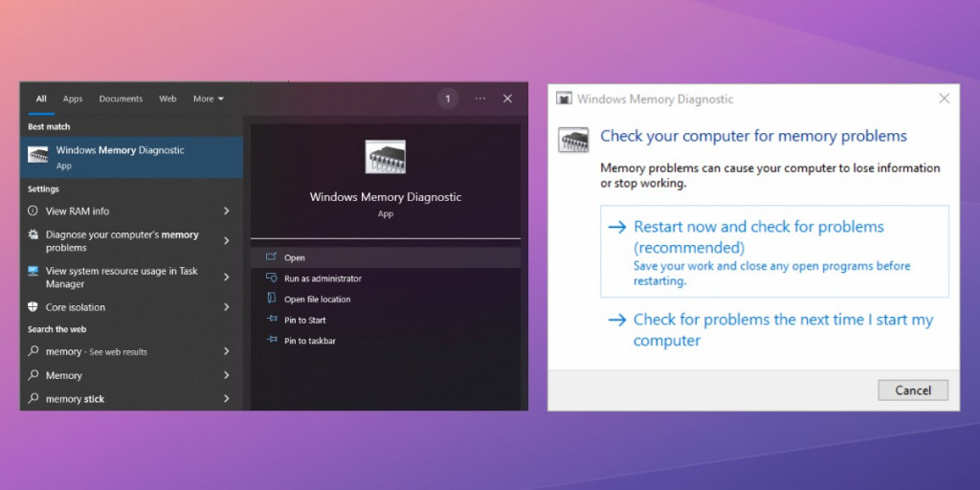Viewport: 980px width, 490px height.
Task: Click the search icon beside 'memory - See web results'
Action: click(x=33, y=351)
